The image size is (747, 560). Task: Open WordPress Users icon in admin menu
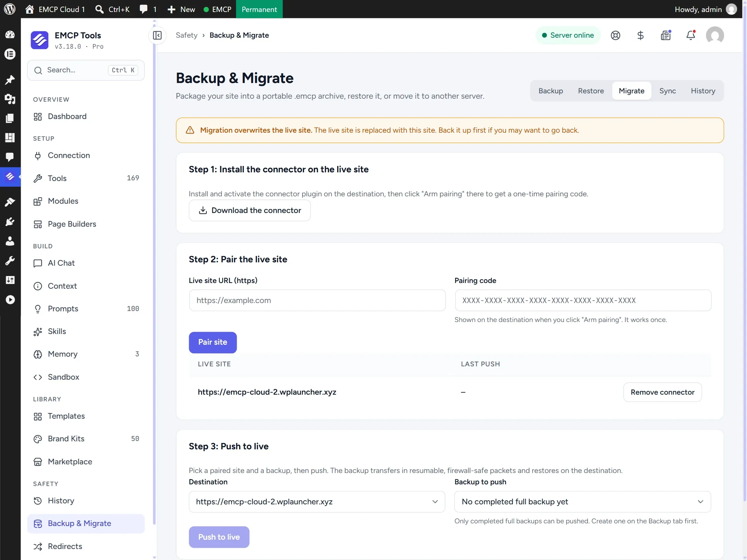[10, 241]
